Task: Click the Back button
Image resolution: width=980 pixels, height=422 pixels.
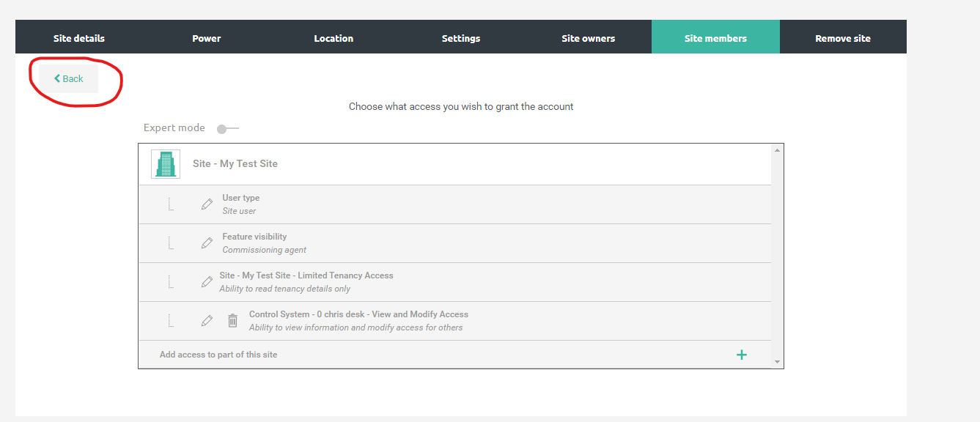Action: coord(69,78)
